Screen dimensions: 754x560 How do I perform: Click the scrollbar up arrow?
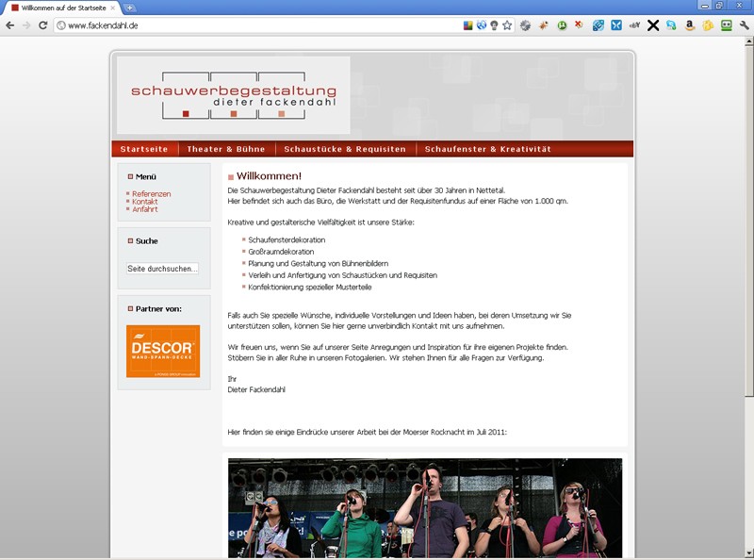coord(748,41)
